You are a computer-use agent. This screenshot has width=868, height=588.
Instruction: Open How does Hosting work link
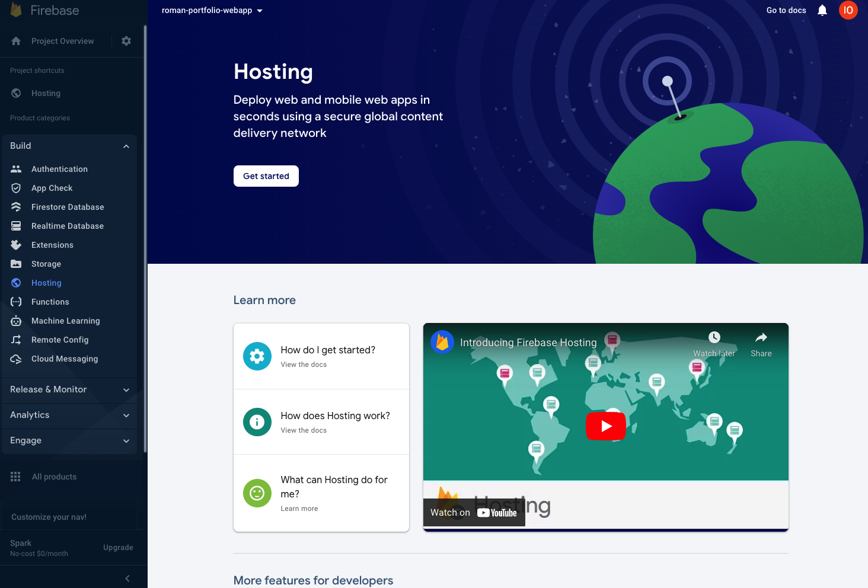[321, 422]
